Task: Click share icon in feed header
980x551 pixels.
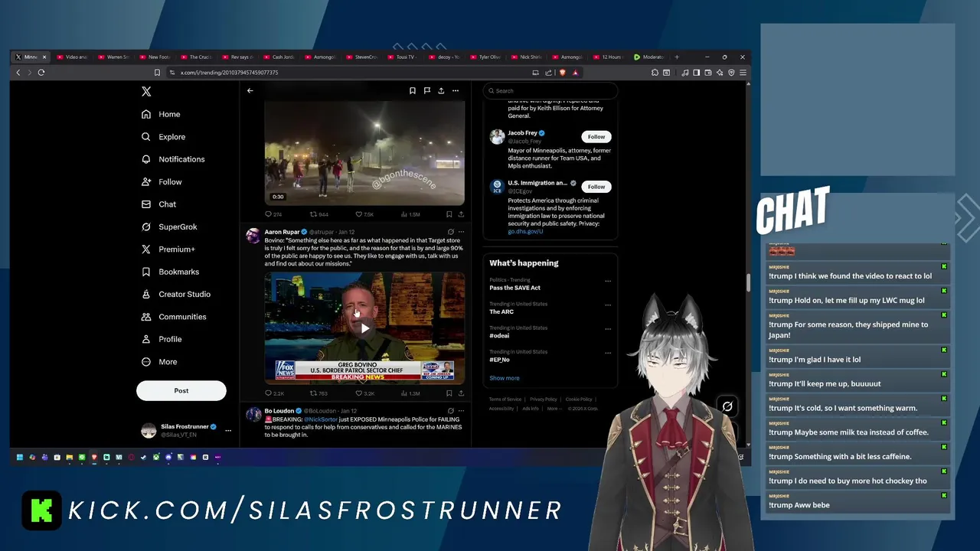Action: [441, 90]
